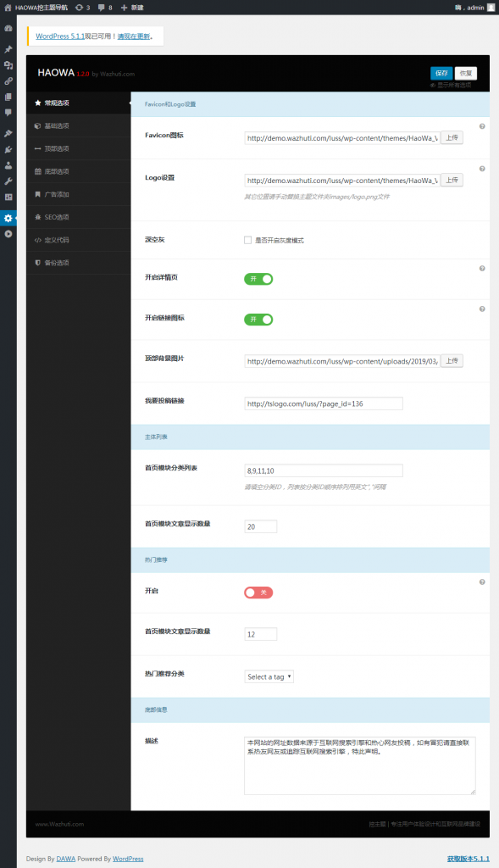
Task: Open the Plugins icon in sidebar
Action: (x=8, y=149)
